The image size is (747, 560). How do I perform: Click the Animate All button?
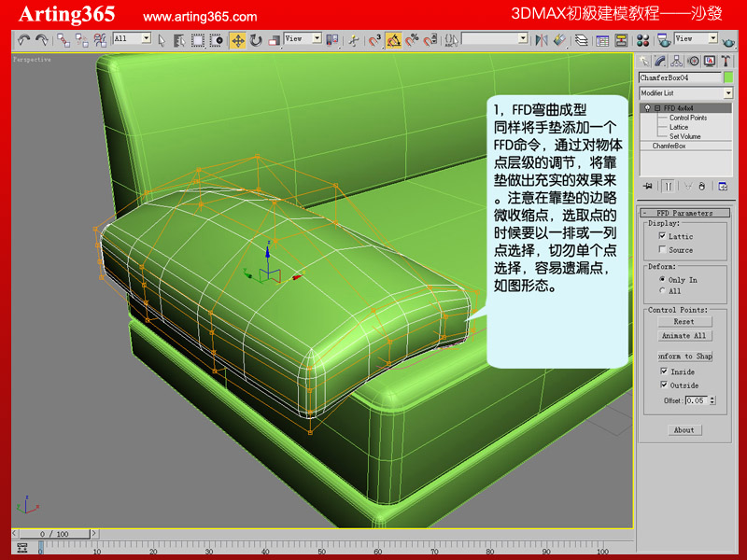pos(684,336)
